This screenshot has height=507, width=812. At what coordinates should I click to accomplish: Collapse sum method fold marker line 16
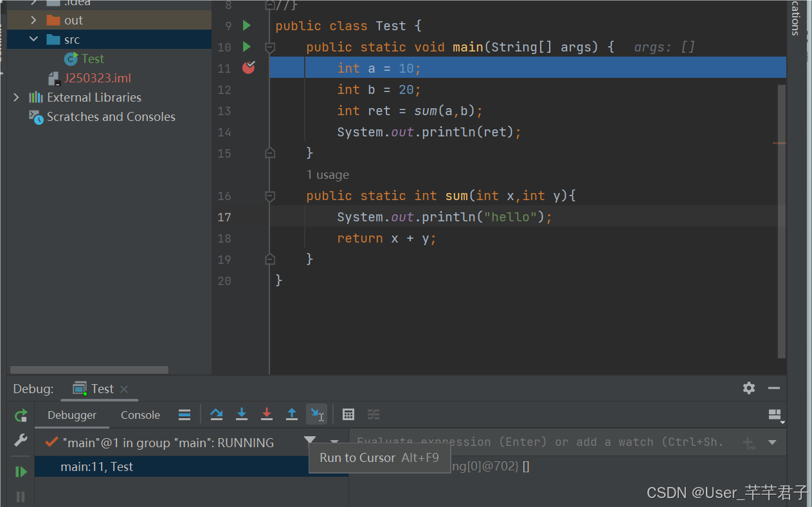(270, 196)
